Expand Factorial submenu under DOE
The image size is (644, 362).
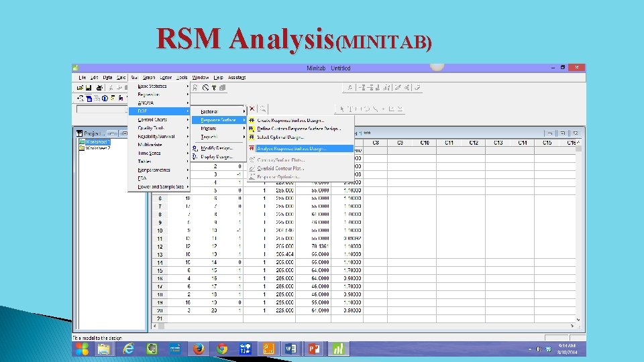[x=219, y=111]
